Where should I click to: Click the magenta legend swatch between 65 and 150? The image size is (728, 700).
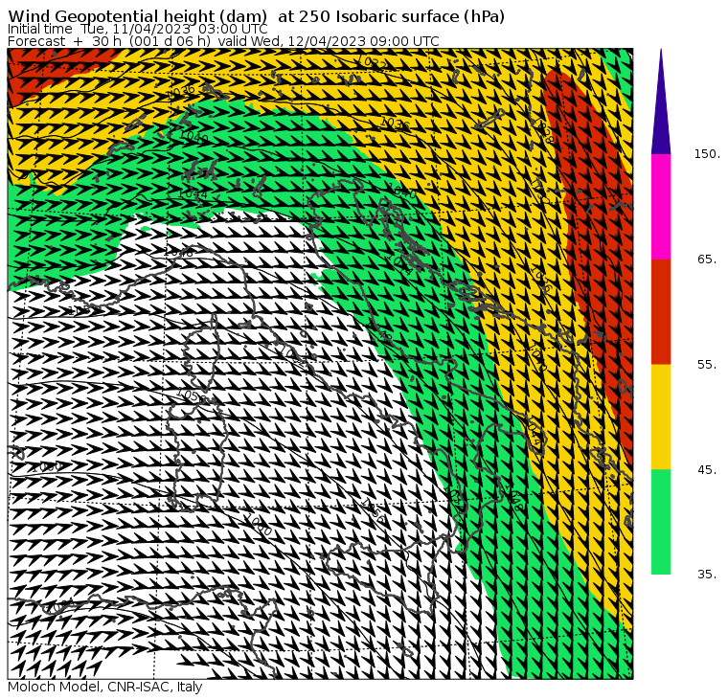coord(661,207)
